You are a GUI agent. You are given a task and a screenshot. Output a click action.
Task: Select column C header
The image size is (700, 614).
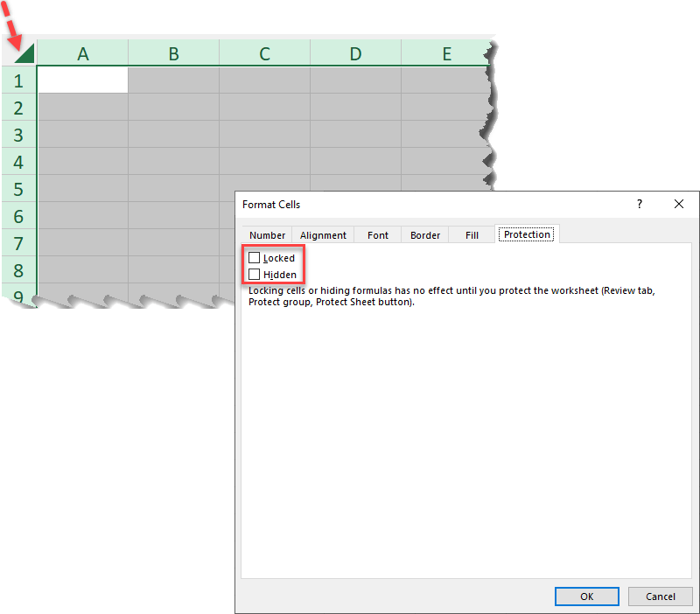click(x=264, y=54)
